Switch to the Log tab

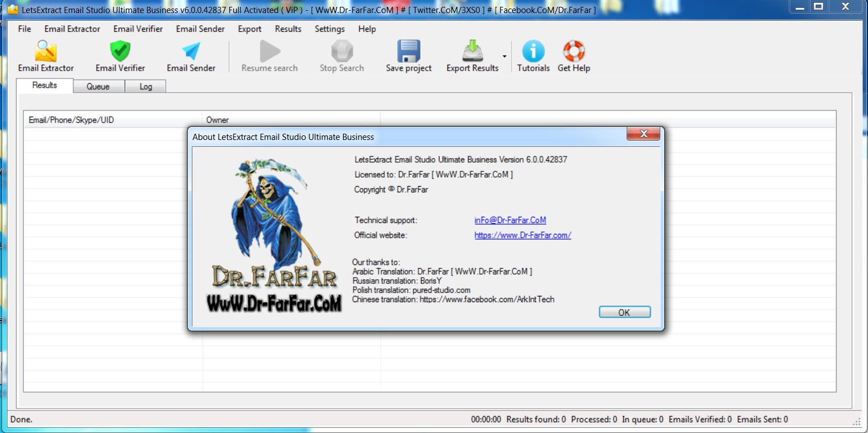(146, 86)
